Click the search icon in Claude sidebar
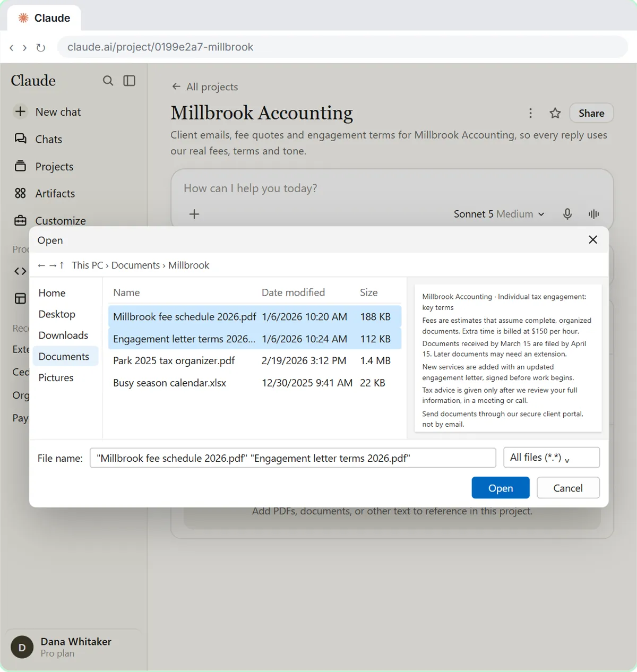 tap(108, 81)
